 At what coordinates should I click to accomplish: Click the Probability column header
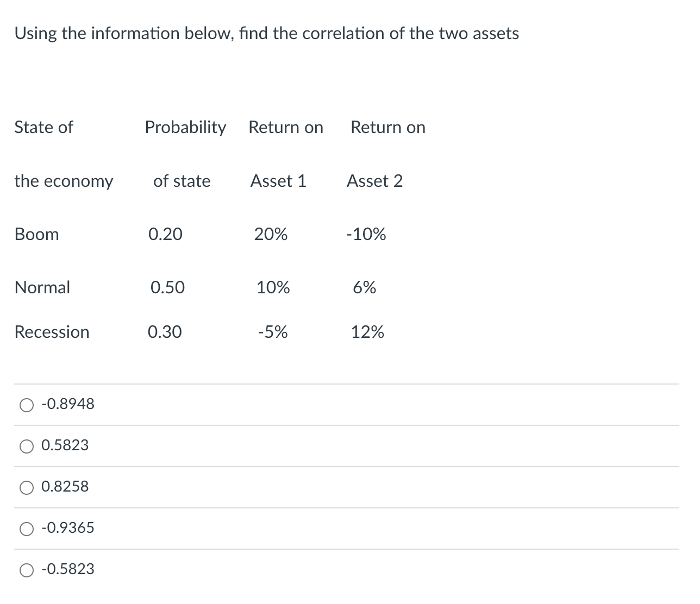(x=185, y=128)
